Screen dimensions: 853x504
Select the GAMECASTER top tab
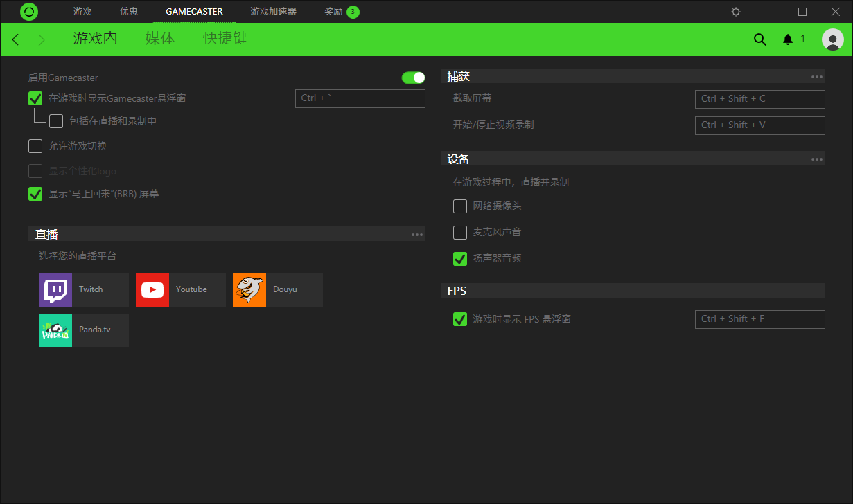point(194,12)
